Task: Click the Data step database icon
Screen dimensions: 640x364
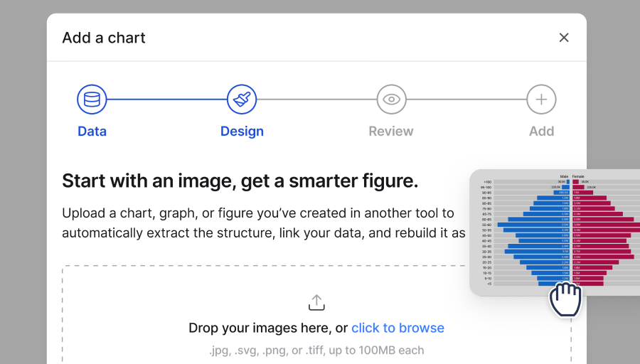Action: tap(92, 100)
